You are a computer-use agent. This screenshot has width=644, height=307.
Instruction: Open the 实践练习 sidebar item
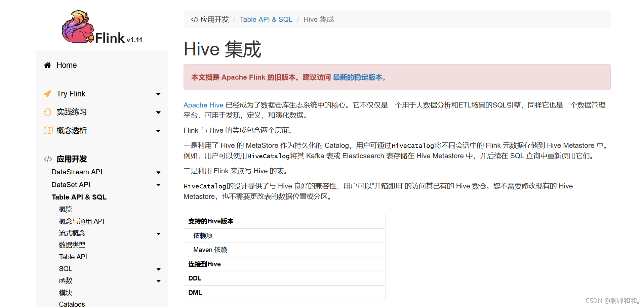[x=72, y=112]
